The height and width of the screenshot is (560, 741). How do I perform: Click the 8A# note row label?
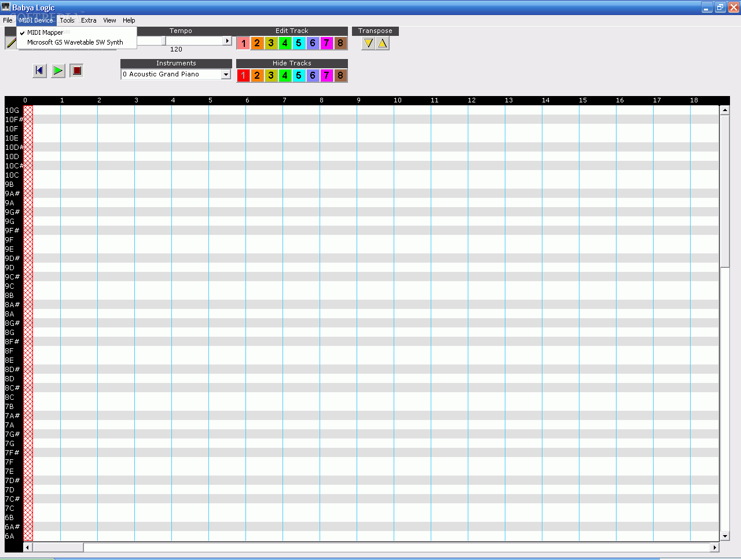pyautogui.click(x=13, y=304)
